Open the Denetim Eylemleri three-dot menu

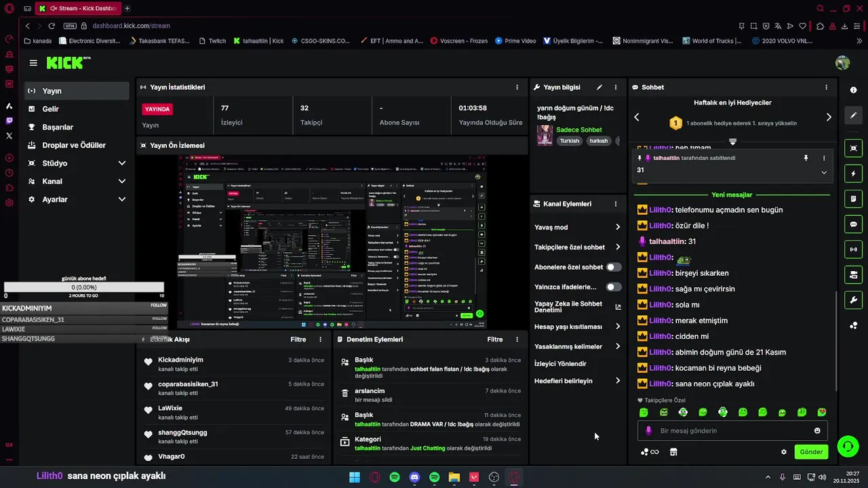pyautogui.click(x=517, y=340)
